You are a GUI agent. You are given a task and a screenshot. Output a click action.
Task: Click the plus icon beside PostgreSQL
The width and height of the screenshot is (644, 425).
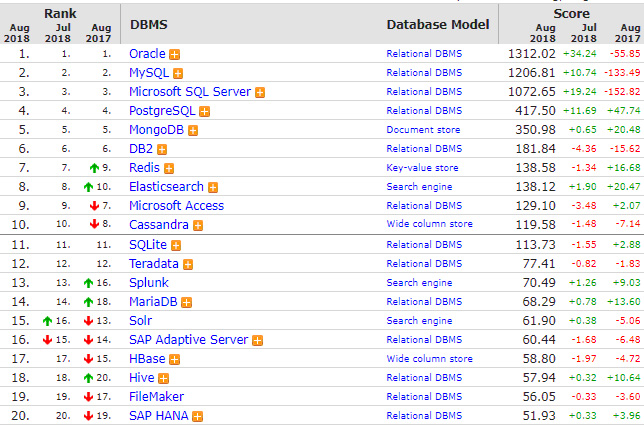click(204, 111)
